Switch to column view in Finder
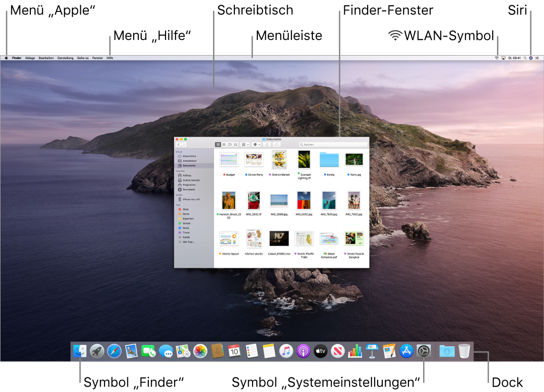 pyautogui.click(x=229, y=145)
